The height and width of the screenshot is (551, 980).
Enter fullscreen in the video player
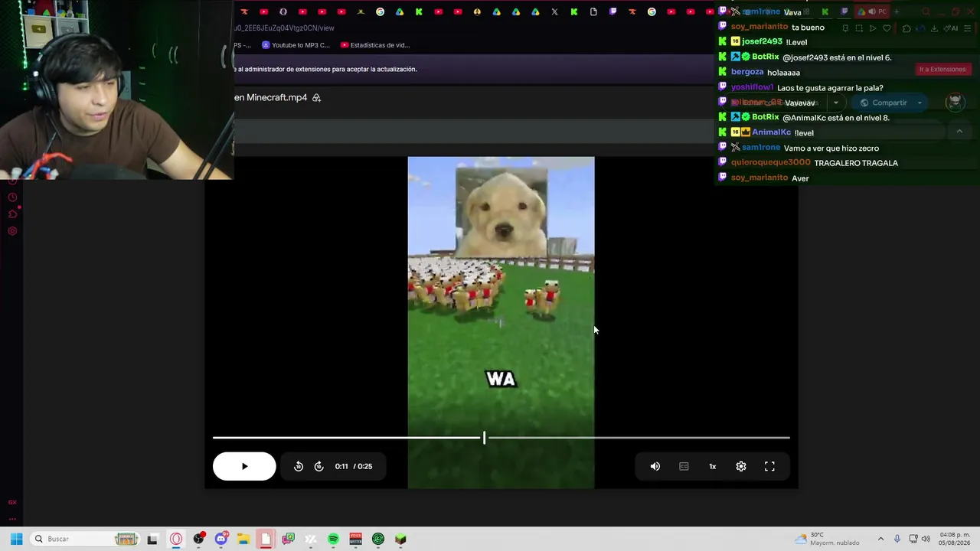click(769, 466)
